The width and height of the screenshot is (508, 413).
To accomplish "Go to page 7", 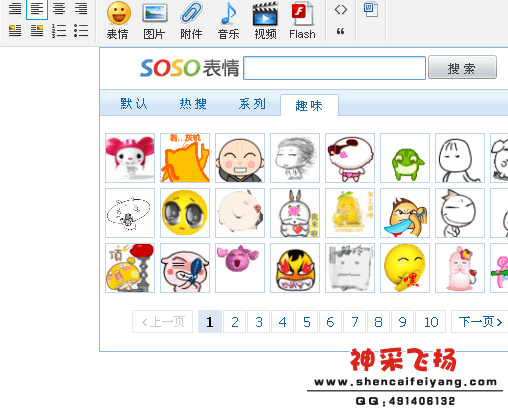I will pyautogui.click(x=355, y=322).
